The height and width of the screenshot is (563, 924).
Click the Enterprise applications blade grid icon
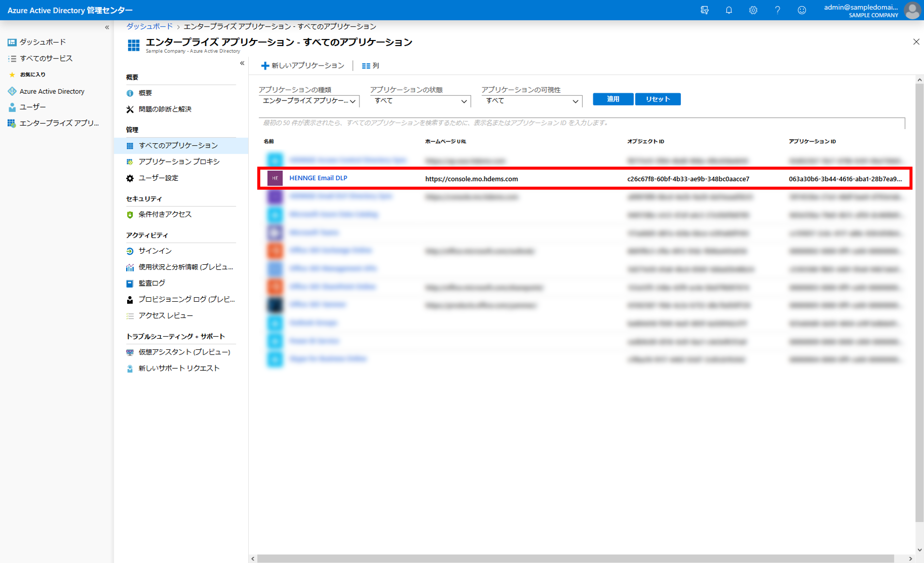click(x=134, y=46)
